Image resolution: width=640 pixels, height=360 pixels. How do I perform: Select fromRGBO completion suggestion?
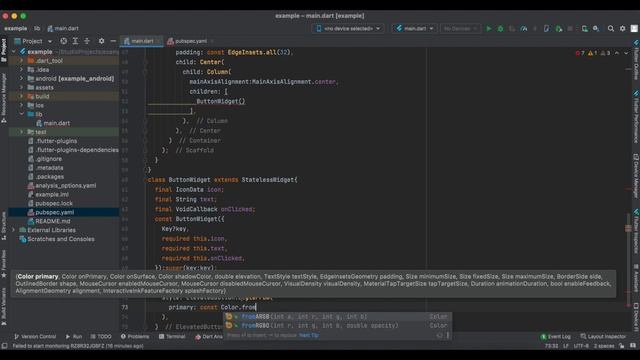pos(337,326)
